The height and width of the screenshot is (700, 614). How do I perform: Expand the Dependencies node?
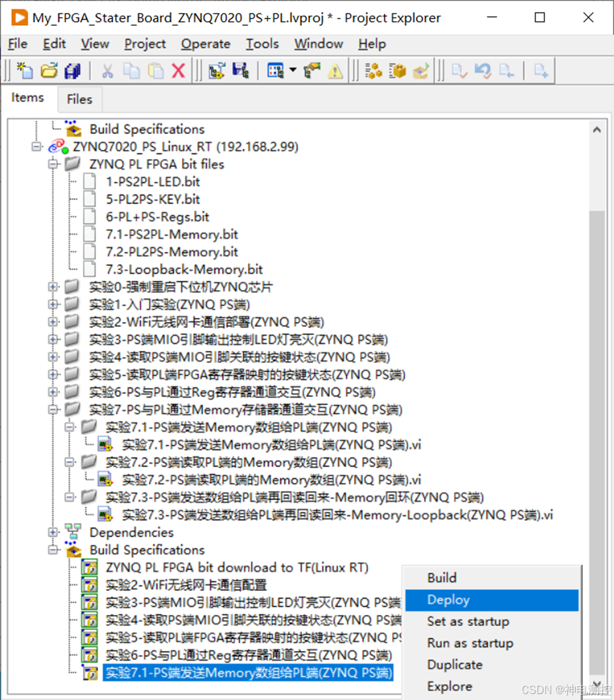(53, 532)
